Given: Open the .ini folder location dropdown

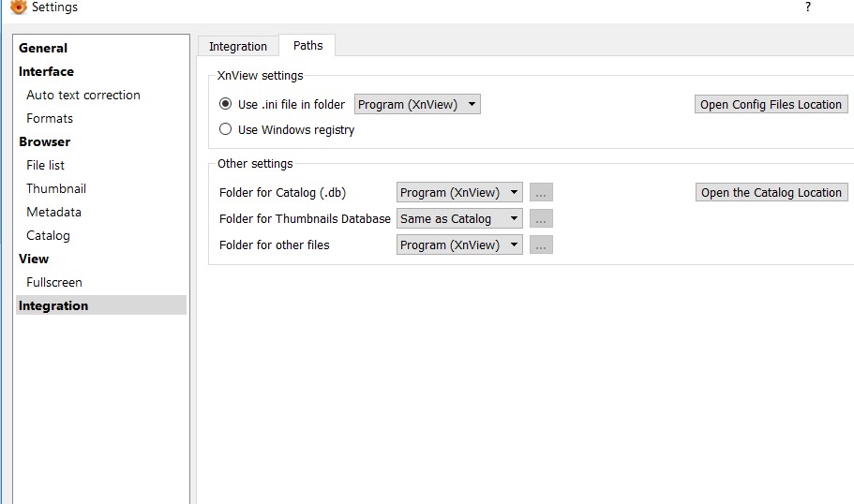Looking at the screenshot, I should 417,105.
